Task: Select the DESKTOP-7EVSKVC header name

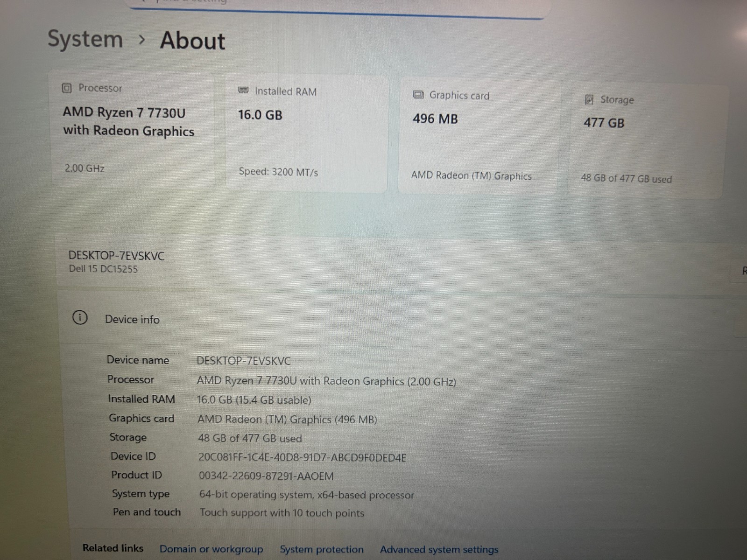Action: click(116, 255)
